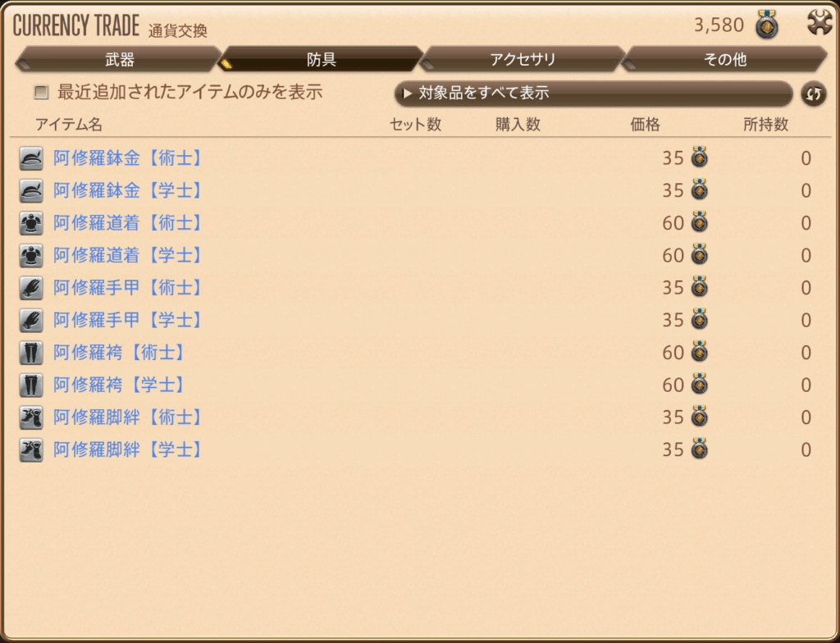Click the medal currency icon next to 3,580

coord(767,25)
